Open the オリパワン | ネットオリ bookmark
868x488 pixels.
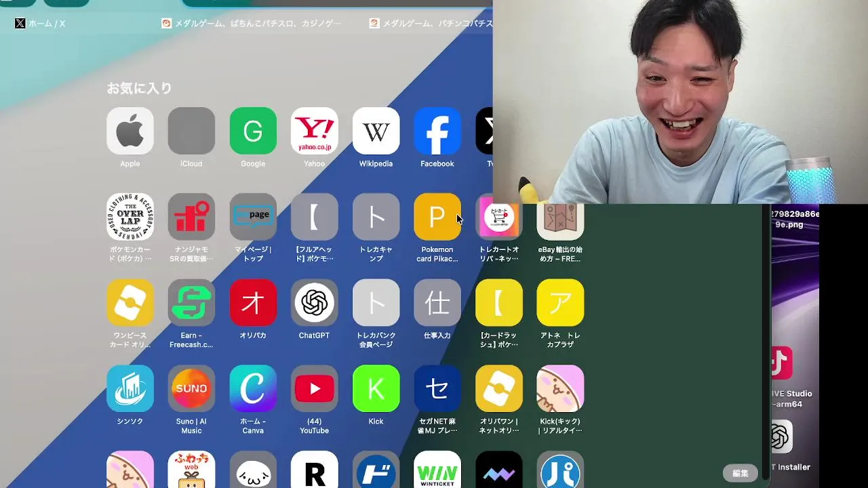(x=499, y=388)
